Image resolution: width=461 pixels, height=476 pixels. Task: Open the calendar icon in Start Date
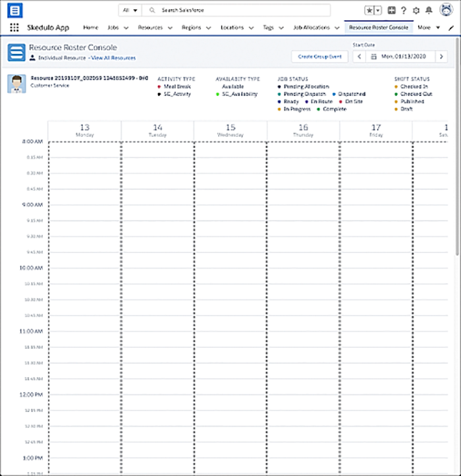point(374,57)
